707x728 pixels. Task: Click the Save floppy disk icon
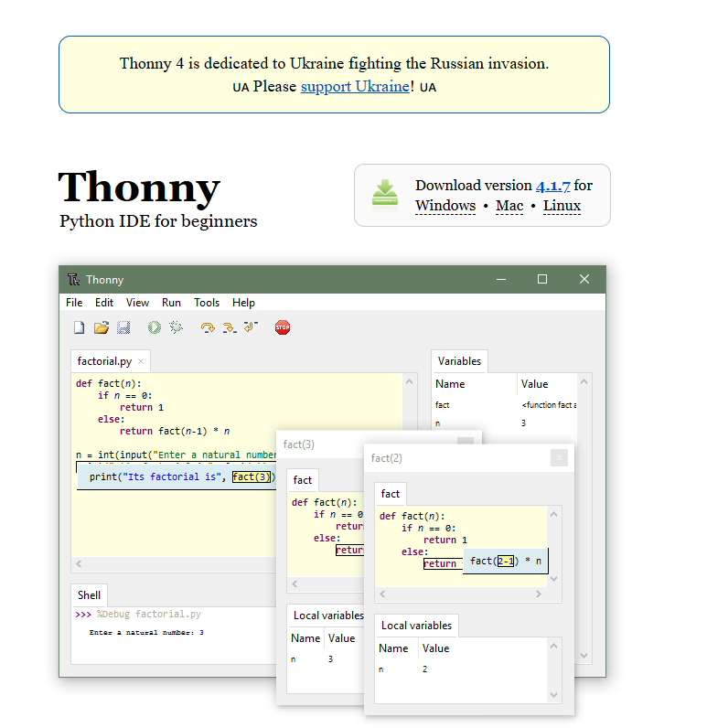(123, 327)
